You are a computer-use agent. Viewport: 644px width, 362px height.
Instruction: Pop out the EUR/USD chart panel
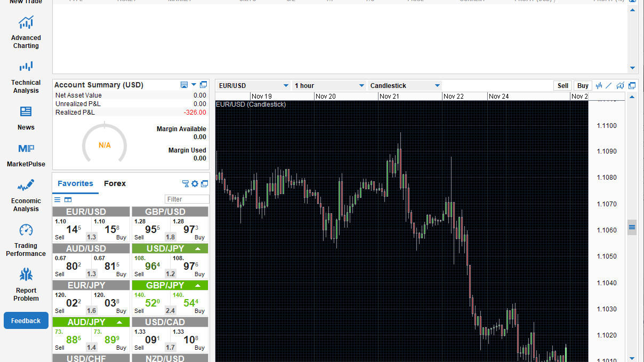(632, 85)
